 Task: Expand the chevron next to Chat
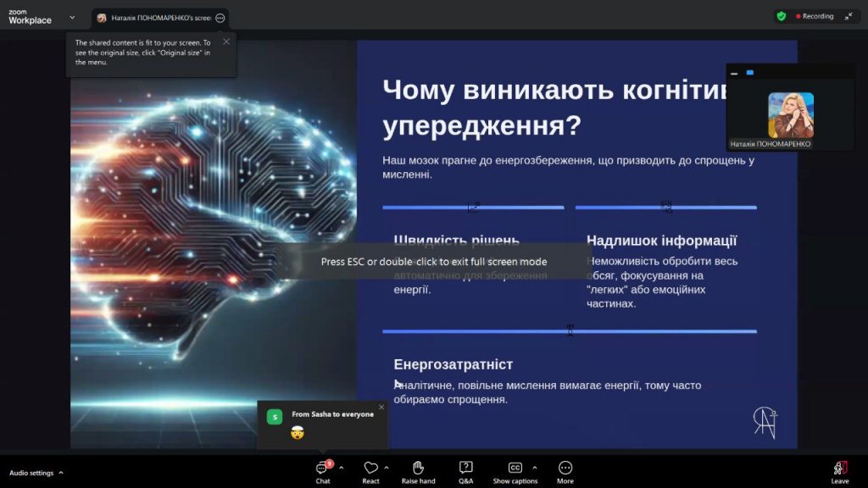(342, 468)
